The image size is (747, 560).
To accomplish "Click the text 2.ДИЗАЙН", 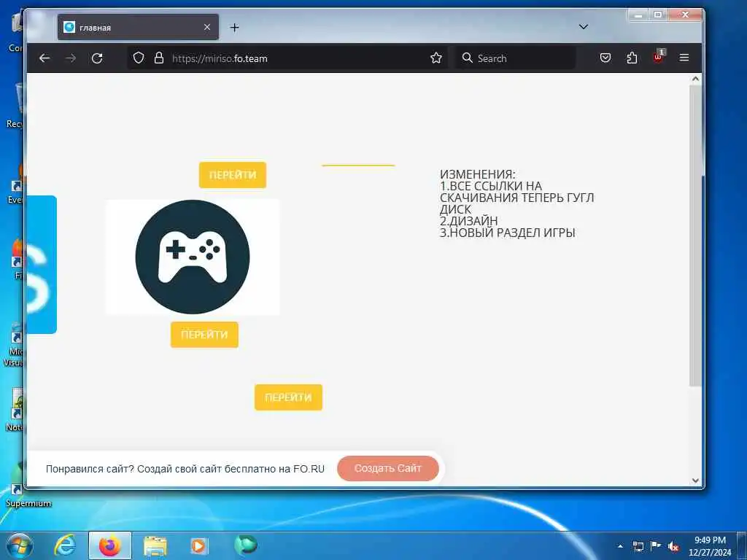I will point(469,221).
